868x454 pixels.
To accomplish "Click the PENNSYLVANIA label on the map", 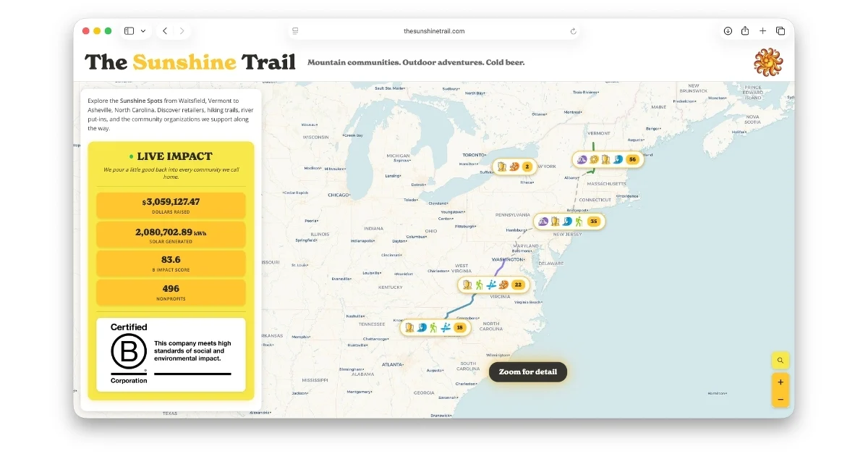I will 513,215.
